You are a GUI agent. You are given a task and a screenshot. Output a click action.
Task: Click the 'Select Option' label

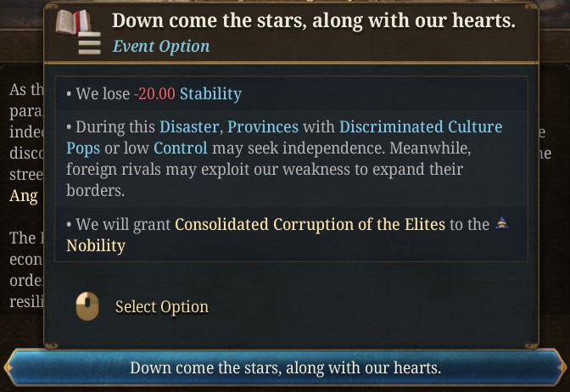point(161,307)
